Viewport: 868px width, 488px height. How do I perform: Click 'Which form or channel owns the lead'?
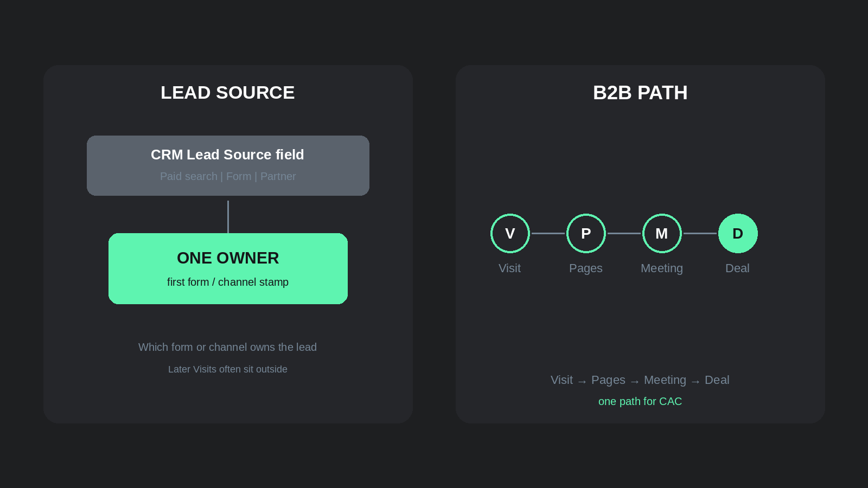click(228, 347)
